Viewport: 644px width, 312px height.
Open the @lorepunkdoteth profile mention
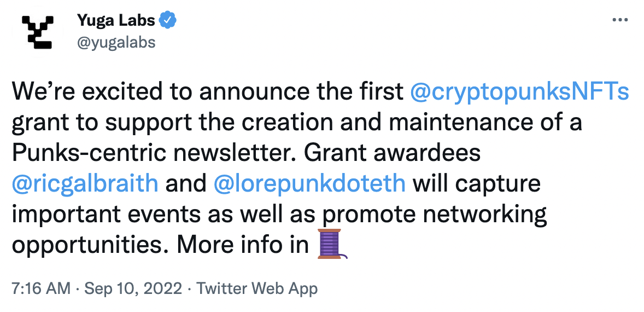click(310, 184)
